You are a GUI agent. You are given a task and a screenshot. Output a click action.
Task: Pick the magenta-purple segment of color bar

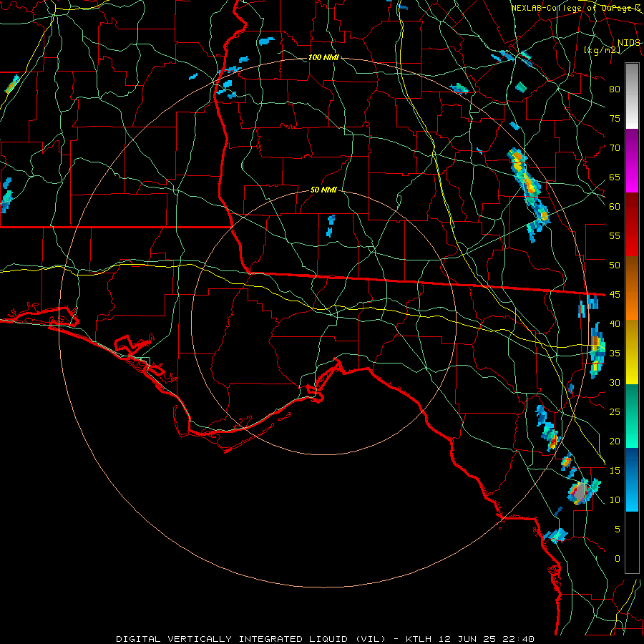tap(632, 161)
